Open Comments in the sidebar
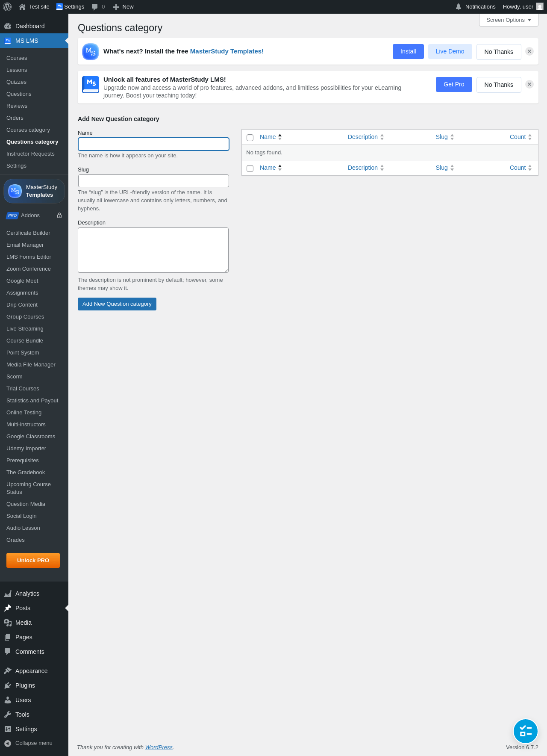Viewport: 547px width, 756px height. pos(34,652)
